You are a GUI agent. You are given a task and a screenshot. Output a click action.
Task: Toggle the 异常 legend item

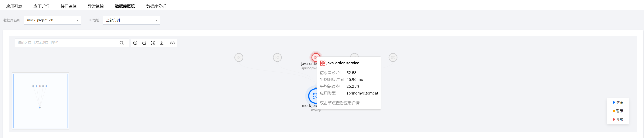618,119
